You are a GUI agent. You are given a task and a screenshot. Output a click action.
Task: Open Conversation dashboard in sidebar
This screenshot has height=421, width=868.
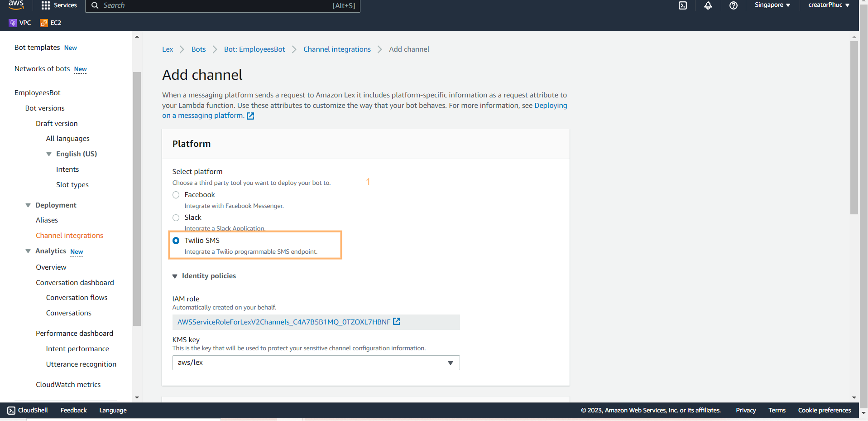(75, 283)
